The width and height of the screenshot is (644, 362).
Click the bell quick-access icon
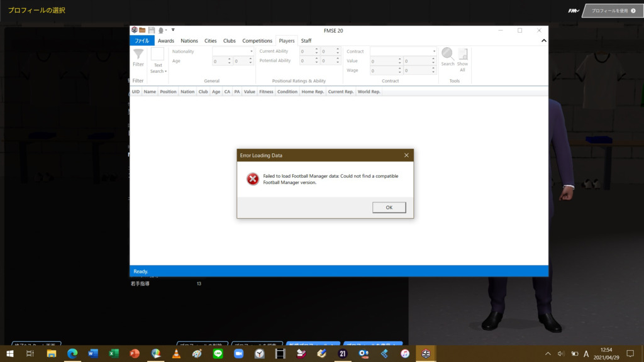point(161,30)
